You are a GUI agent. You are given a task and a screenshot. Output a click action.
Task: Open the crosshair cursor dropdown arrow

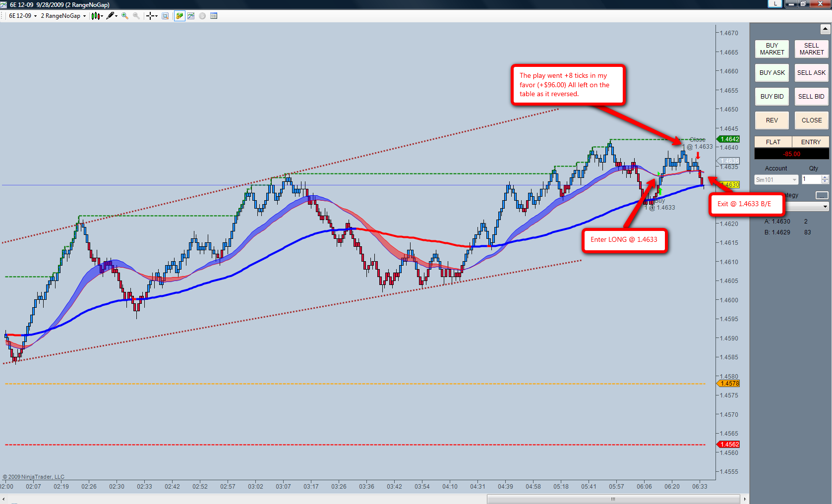tap(156, 16)
